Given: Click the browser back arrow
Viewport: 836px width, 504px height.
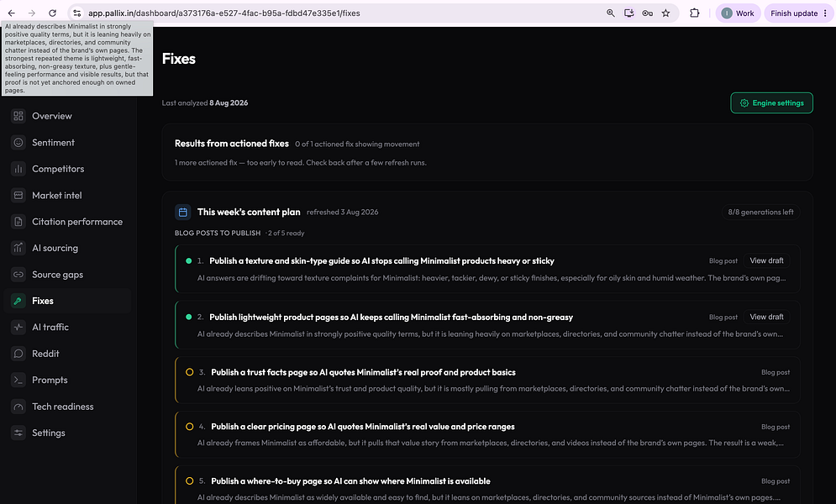Looking at the screenshot, I should point(11,13).
